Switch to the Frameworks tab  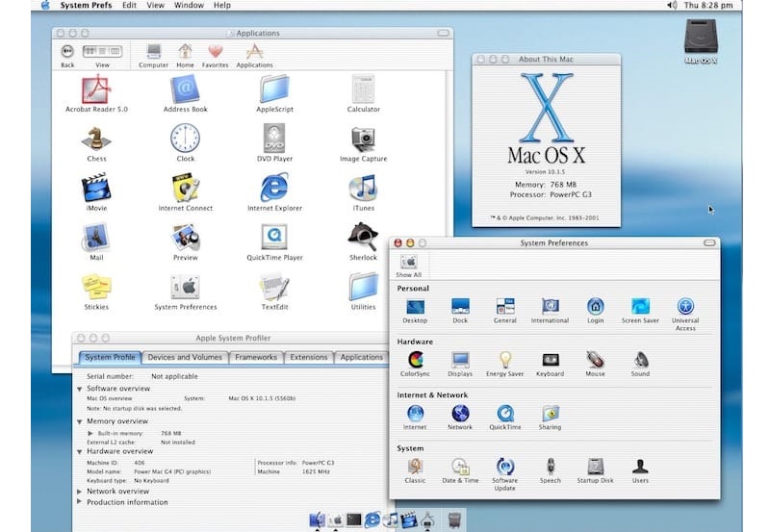click(x=256, y=357)
